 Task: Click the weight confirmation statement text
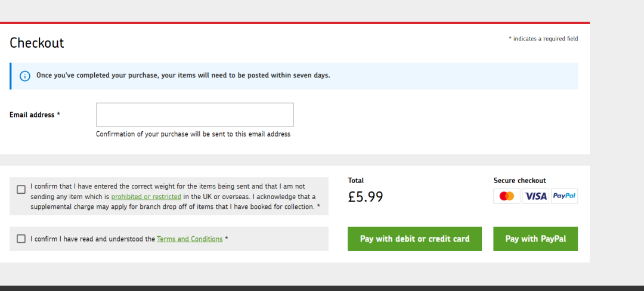175,197
